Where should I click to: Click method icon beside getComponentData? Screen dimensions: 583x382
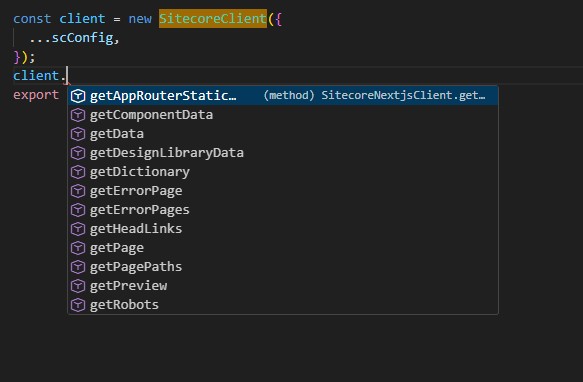click(78, 115)
